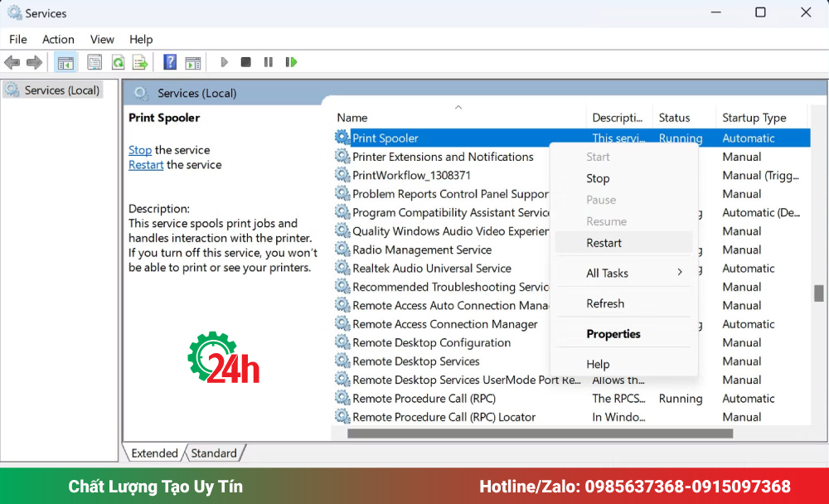Viewport: 829px width, 504px height.
Task: Click 'The RPCS...' description cell
Action: tap(618, 398)
